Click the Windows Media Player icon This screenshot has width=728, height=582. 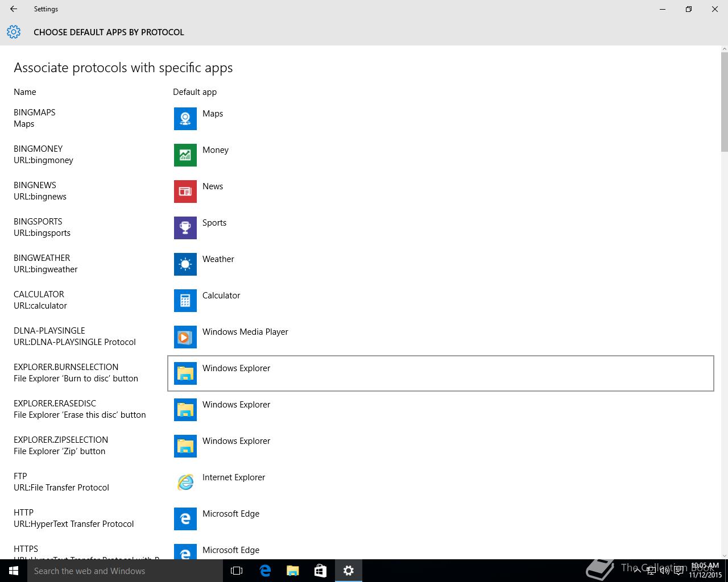[185, 337]
